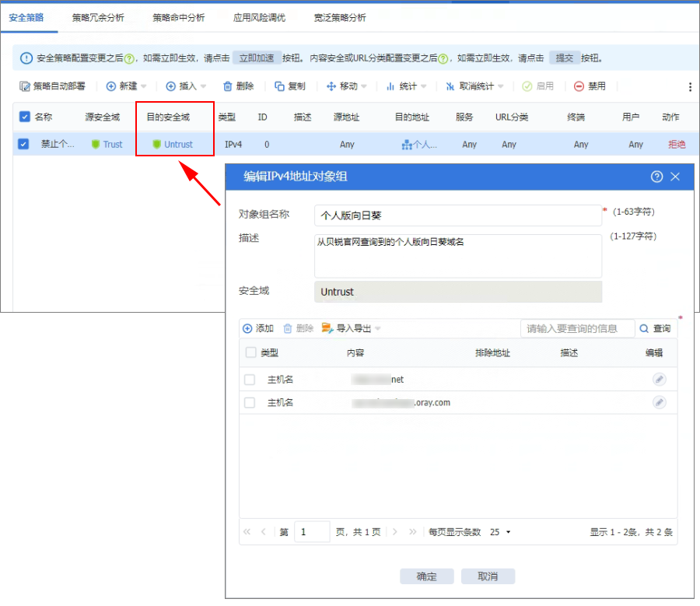700x606 pixels.
Task: Expand the 新建 dropdown arrow
Action: [x=144, y=87]
